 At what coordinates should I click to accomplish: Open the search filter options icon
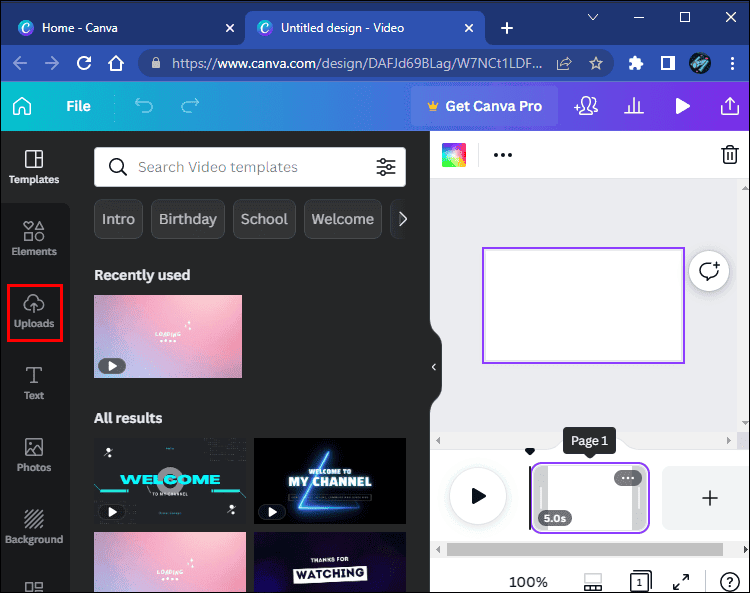(x=385, y=167)
